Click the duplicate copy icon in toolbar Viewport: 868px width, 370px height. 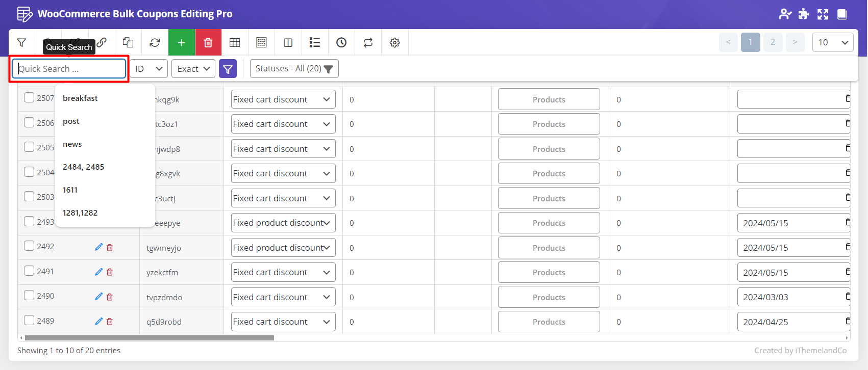click(128, 43)
